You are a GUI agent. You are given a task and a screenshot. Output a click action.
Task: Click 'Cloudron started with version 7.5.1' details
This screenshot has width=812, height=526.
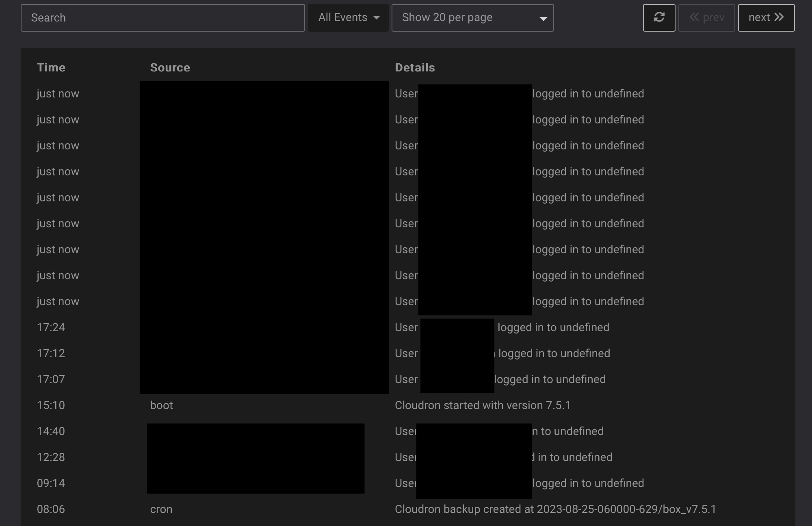coord(483,405)
